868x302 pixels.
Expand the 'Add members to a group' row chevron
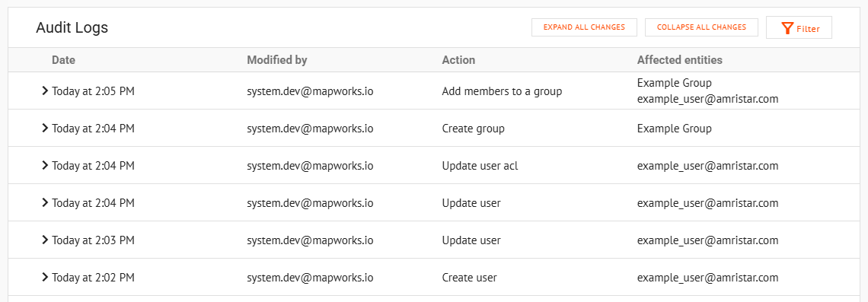pyautogui.click(x=46, y=91)
